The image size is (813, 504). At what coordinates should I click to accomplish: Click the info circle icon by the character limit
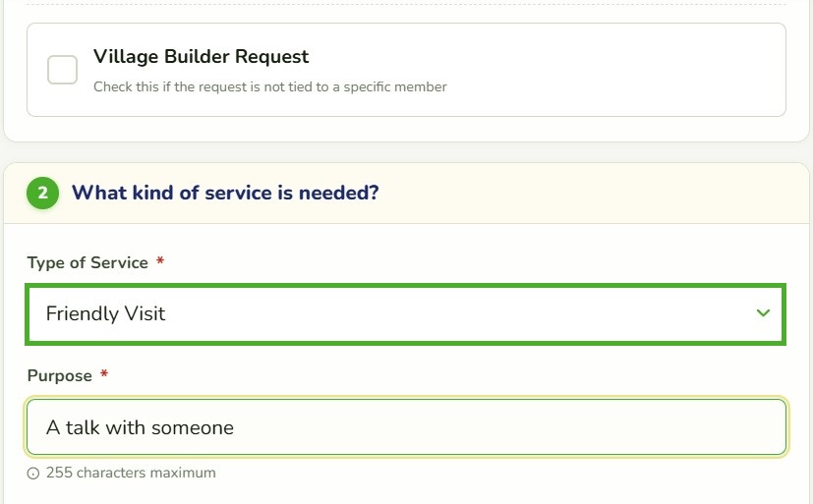click(x=33, y=474)
